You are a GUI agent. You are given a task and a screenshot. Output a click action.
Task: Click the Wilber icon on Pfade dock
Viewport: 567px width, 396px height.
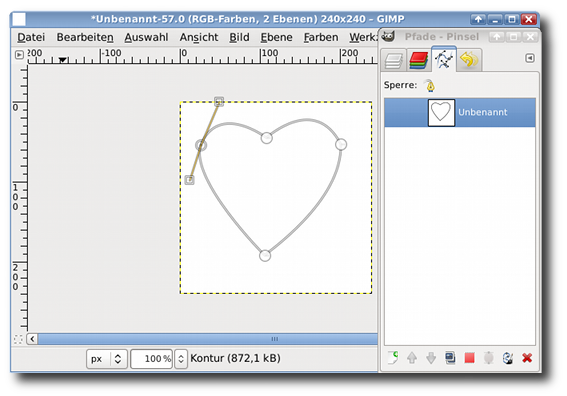(388, 36)
